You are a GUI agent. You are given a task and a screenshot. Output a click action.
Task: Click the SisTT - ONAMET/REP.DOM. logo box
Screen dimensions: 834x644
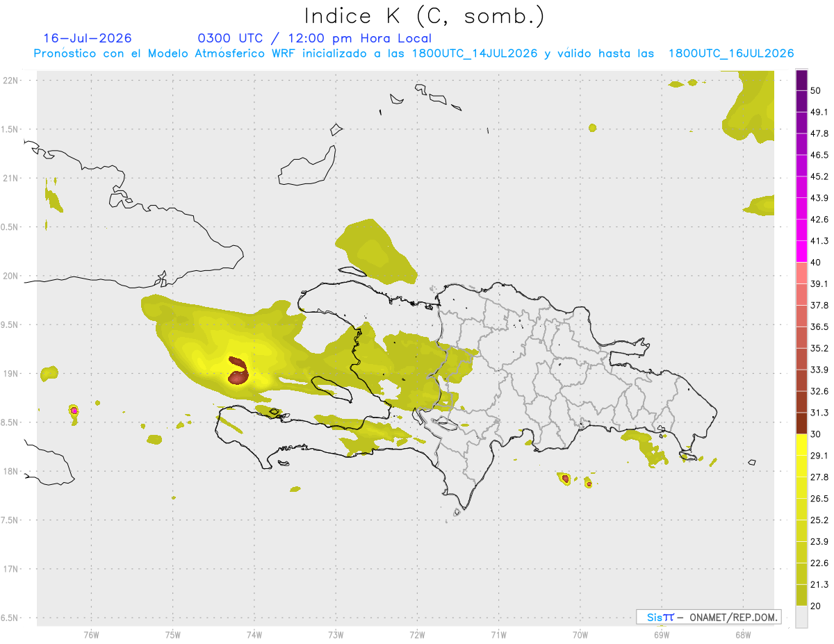pyautogui.click(x=708, y=617)
